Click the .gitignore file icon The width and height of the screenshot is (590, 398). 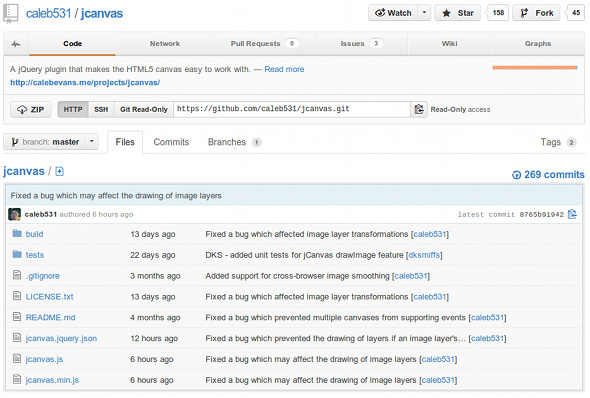pyautogui.click(x=17, y=275)
